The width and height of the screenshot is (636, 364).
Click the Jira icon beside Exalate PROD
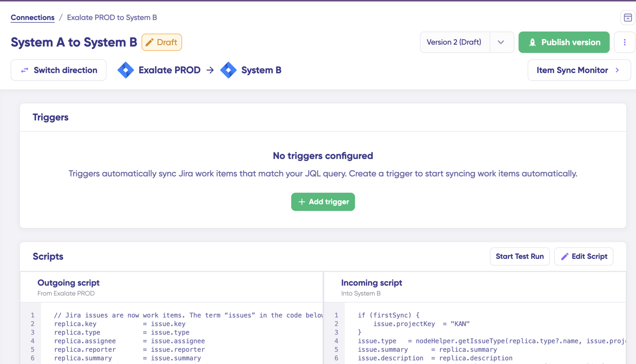click(x=126, y=70)
